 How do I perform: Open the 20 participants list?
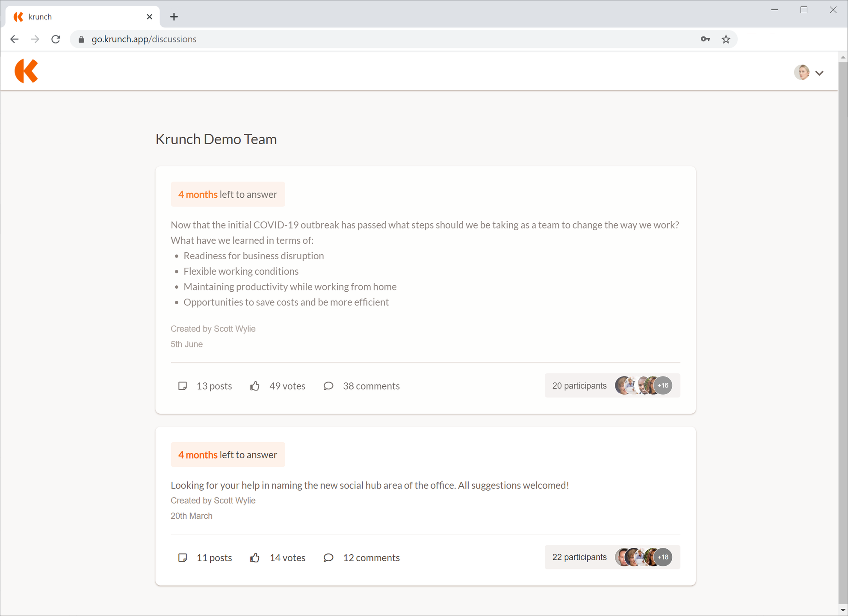point(579,386)
